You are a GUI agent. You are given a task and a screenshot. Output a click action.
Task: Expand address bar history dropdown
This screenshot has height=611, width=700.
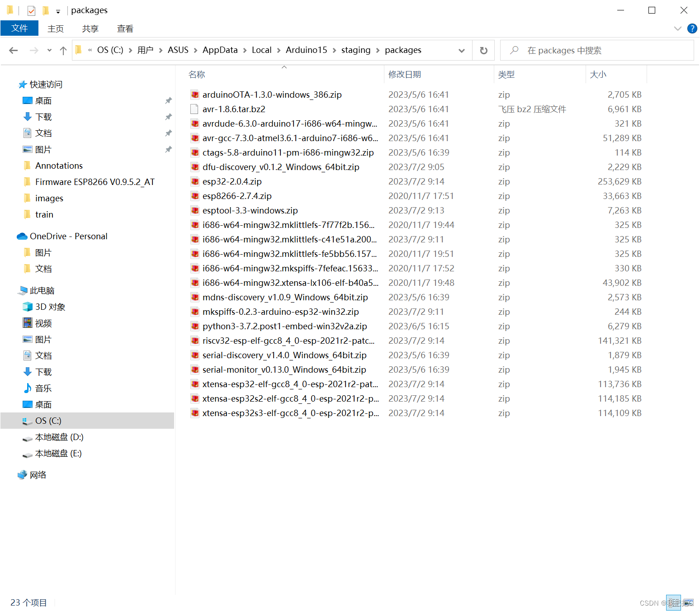tap(462, 50)
